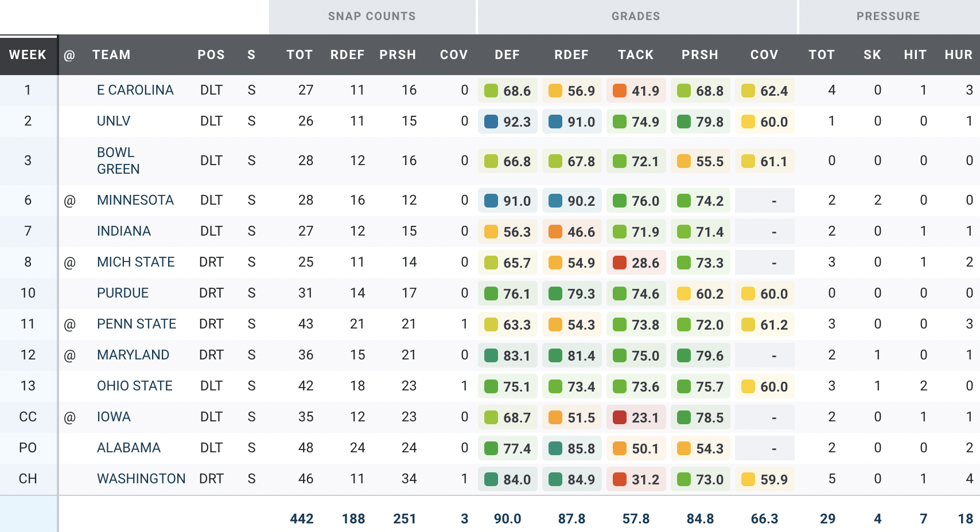Sort by TEAM column header
Screen dimensions: 980x532
[111, 55]
